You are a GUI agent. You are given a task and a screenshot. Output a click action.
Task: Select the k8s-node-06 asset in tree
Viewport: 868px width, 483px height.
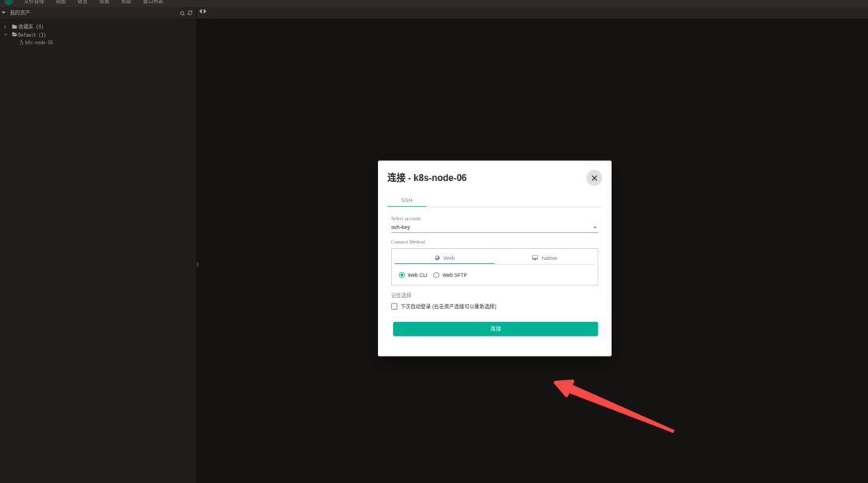point(36,43)
